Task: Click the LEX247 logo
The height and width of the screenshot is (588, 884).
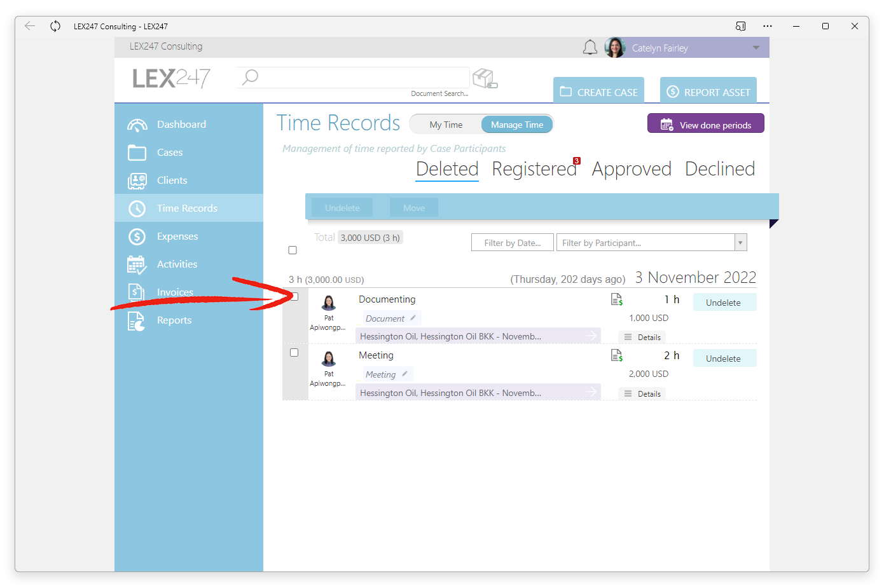Action: coord(171,79)
